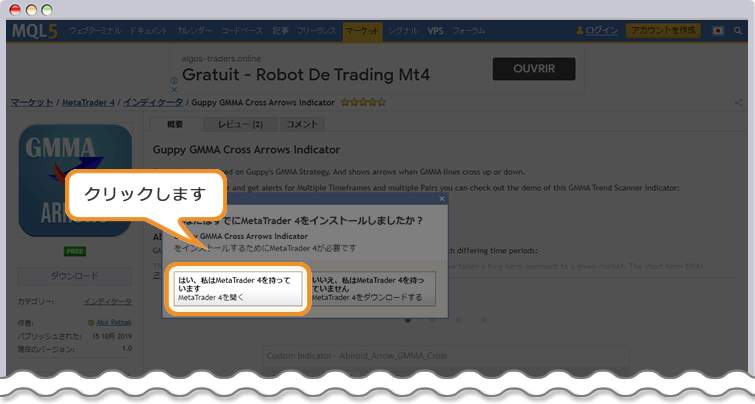Viewport: 755px width, 404px height.
Task: Click the MQL5 logo
Action: 34,31
